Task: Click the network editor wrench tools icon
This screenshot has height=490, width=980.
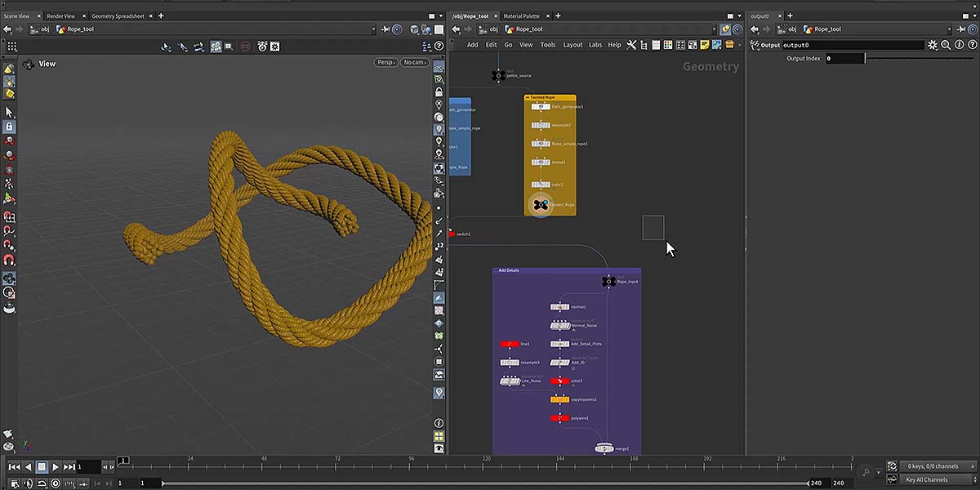Action: [631, 45]
